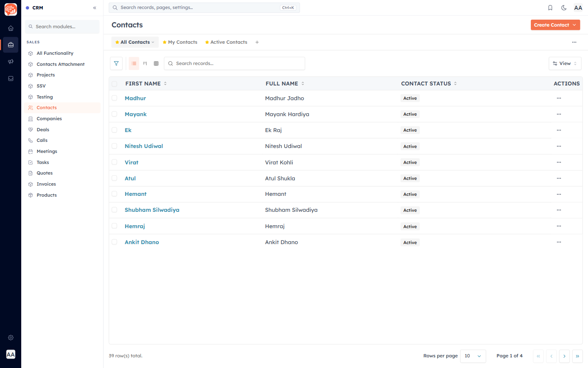The height and width of the screenshot is (368, 588).
Task: Switch to My Contacts tab
Action: (180, 42)
